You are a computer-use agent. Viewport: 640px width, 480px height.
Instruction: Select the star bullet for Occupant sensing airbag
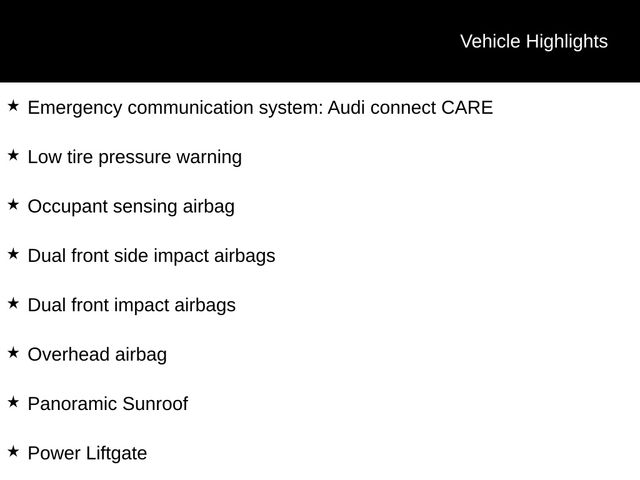(x=12, y=205)
